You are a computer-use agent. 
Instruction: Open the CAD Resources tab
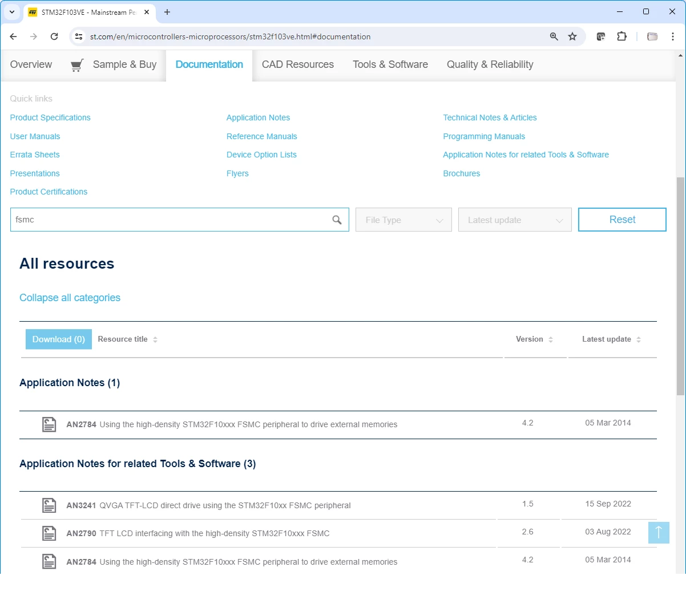(x=297, y=65)
